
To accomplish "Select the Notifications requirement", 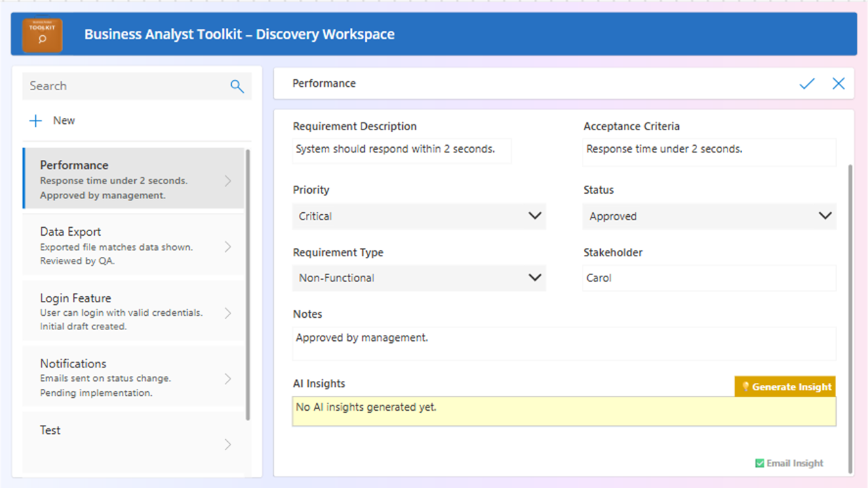I will pyautogui.click(x=134, y=377).
